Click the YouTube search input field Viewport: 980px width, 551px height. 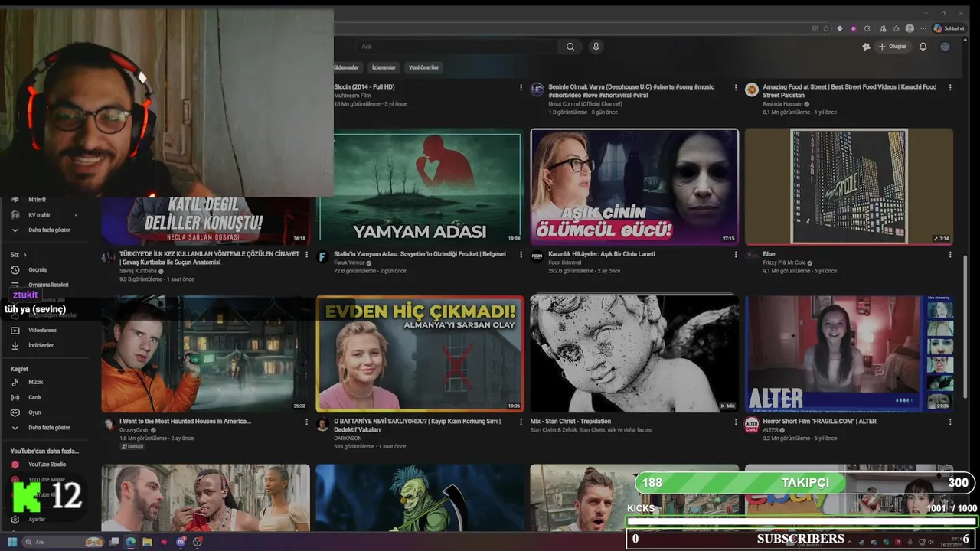click(x=458, y=47)
